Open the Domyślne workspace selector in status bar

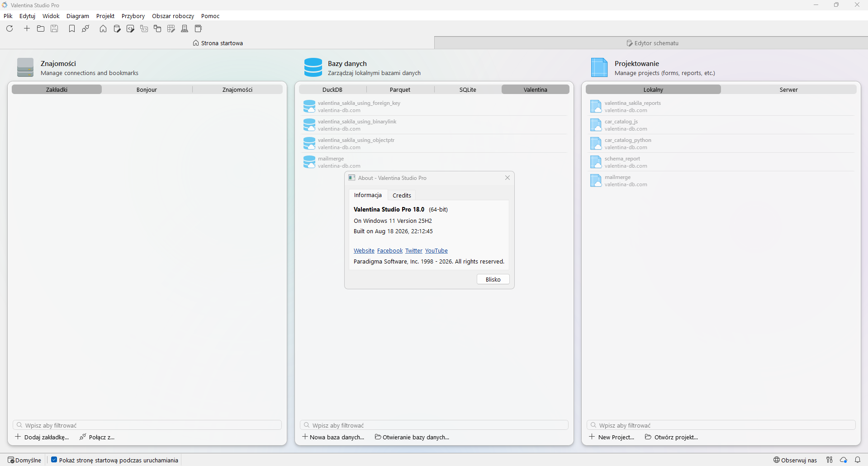pyautogui.click(x=24, y=460)
